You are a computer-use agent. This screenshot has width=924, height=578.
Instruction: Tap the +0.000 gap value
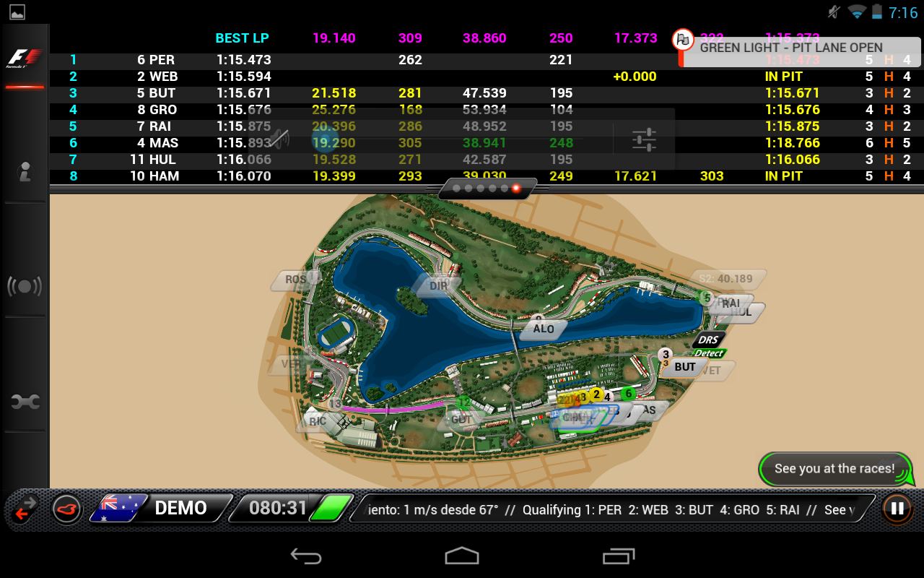(634, 77)
